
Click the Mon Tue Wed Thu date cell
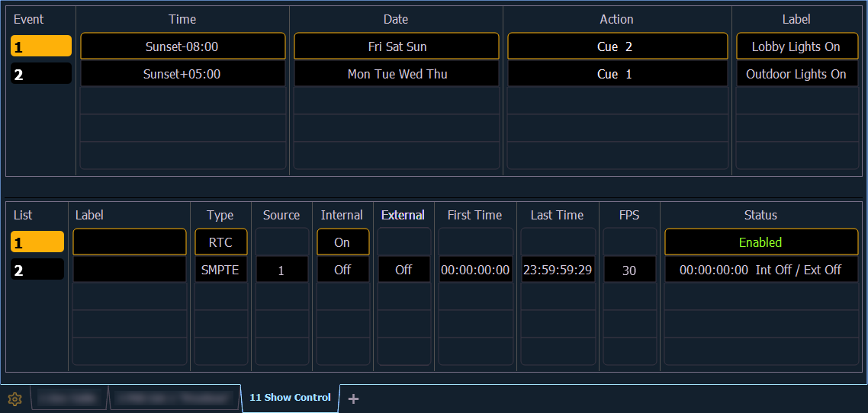(397, 74)
